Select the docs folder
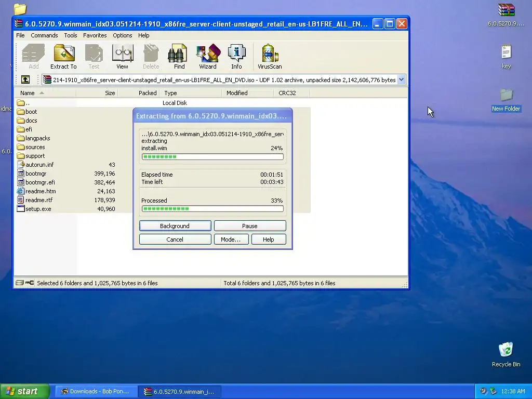Image resolution: width=532 pixels, height=399 pixels. 27,121
